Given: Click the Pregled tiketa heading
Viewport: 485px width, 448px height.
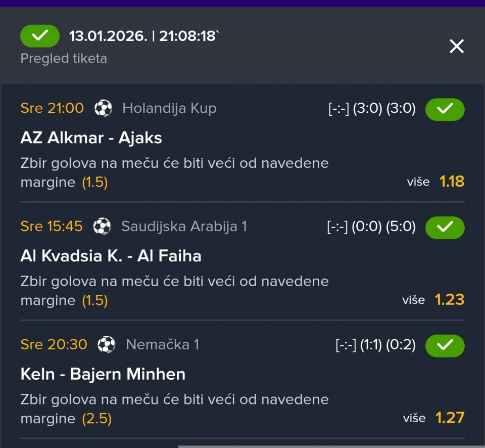Looking at the screenshot, I should [64, 59].
